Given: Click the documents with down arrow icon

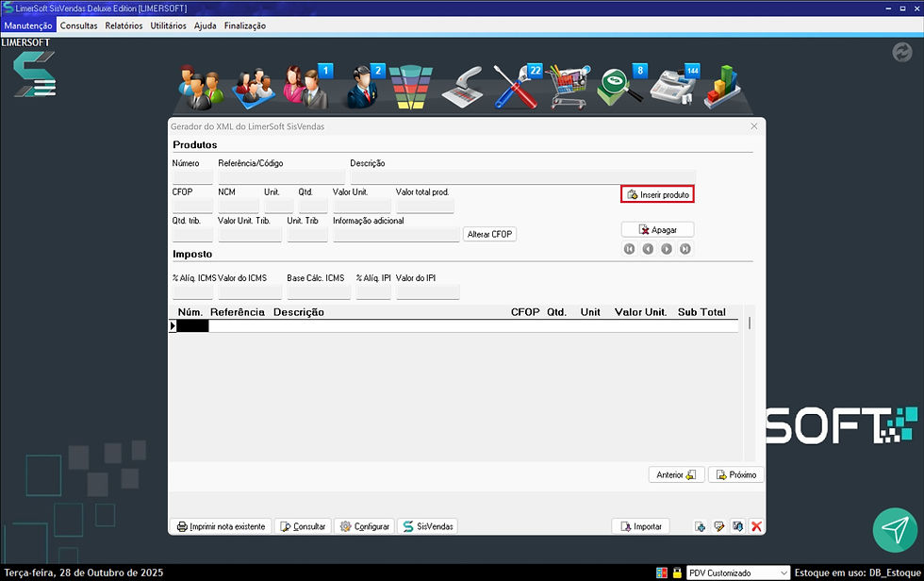Looking at the screenshot, I should point(737,527).
